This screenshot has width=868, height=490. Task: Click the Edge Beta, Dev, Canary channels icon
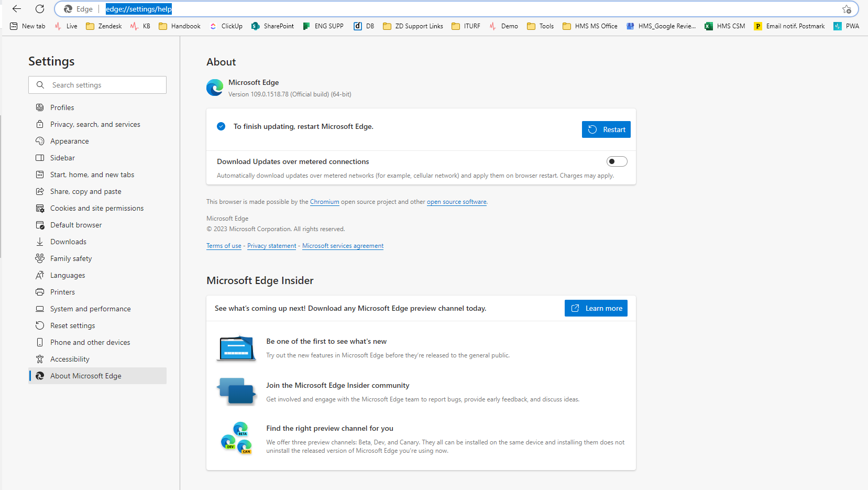click(x=236, y=438)
